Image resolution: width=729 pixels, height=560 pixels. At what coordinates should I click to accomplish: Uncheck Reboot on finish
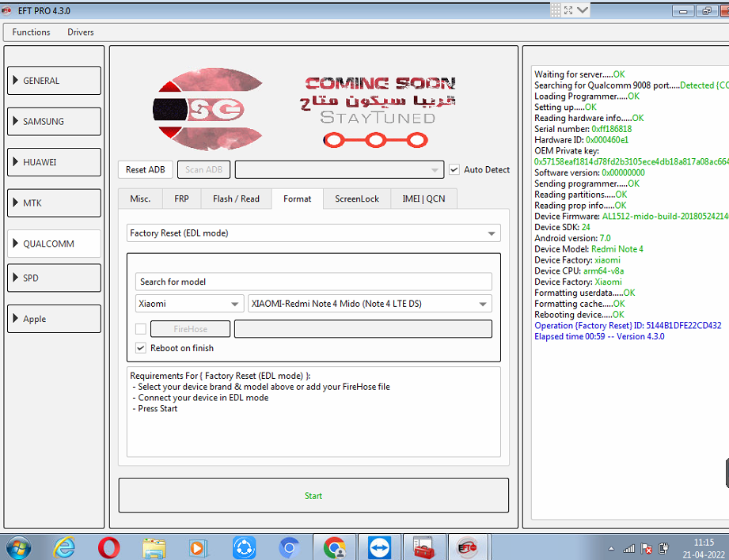tap(141, 347)
